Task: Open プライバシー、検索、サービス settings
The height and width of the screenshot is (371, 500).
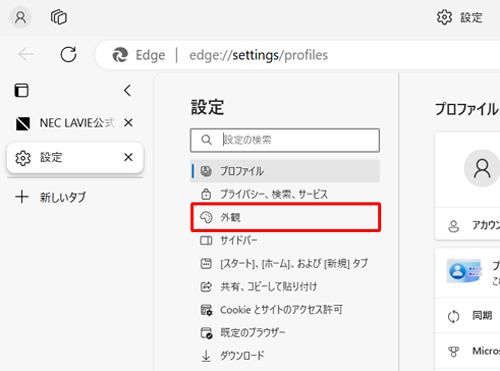Action: click(x=285, y=194)
